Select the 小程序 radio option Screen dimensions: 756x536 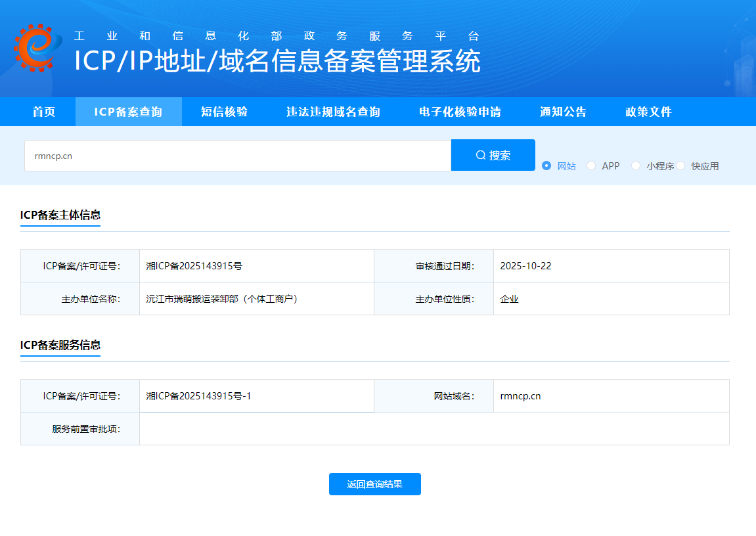click(x=635, y=166)
